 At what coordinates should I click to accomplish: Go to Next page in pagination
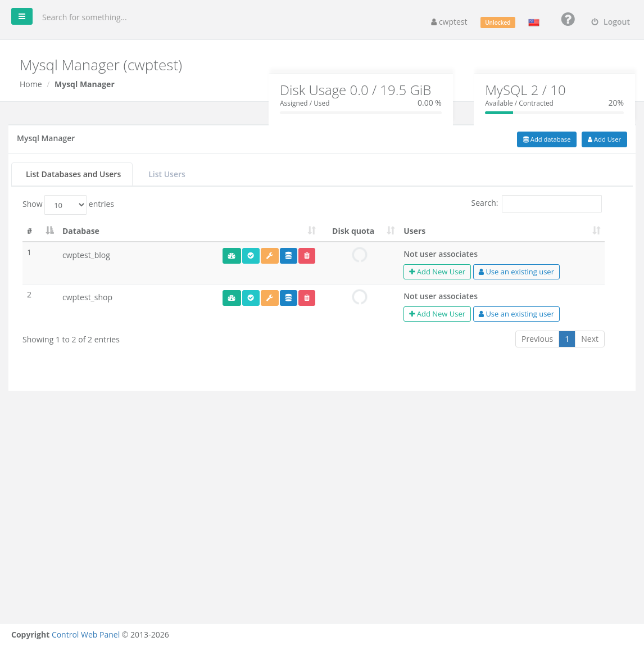[x=589, y=339]
